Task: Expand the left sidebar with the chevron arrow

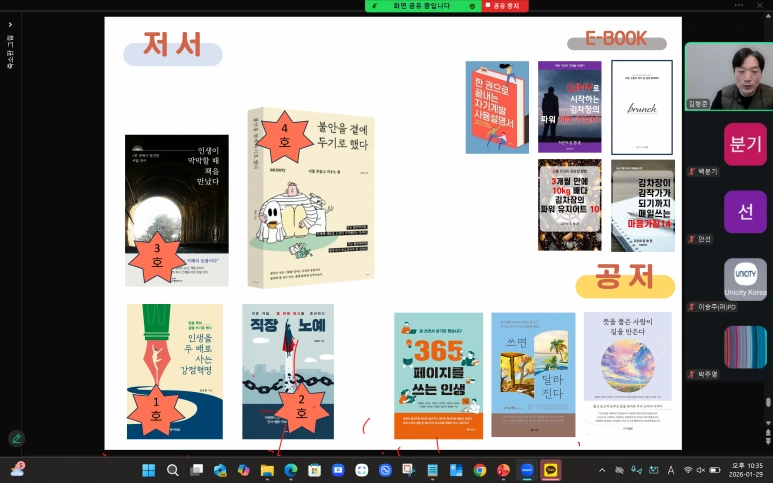Action: 10,25
